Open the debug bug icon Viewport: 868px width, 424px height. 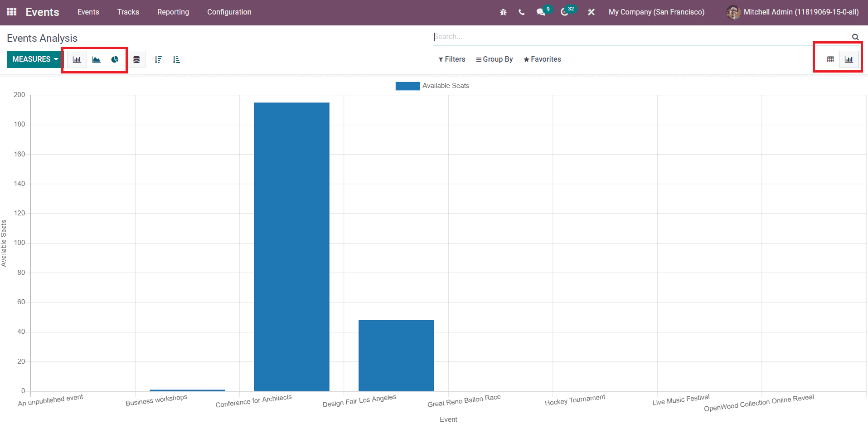click(x=503, y=12)
